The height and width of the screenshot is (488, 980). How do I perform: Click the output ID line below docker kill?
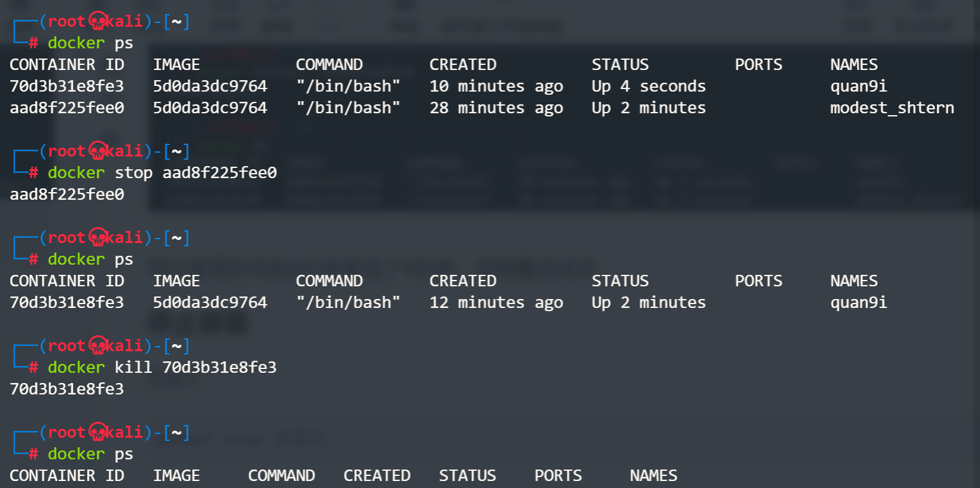(x=67, y=389)
